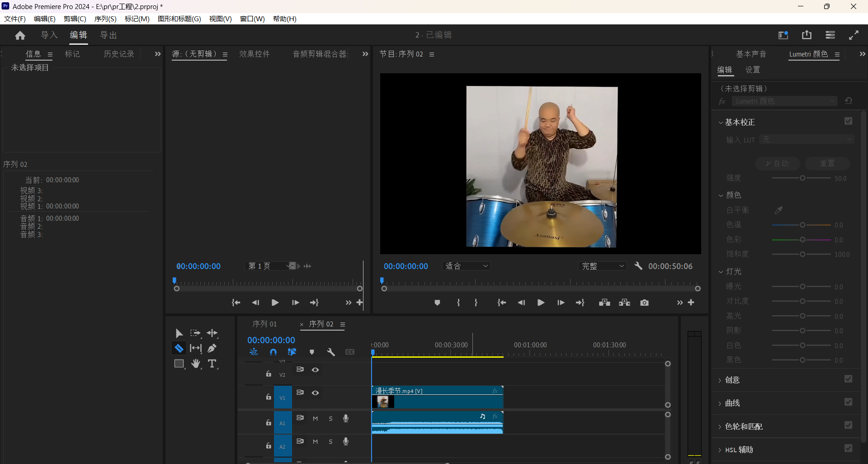Select the Pen tool
The image size is (868, 464).
(x=212, y=348)
